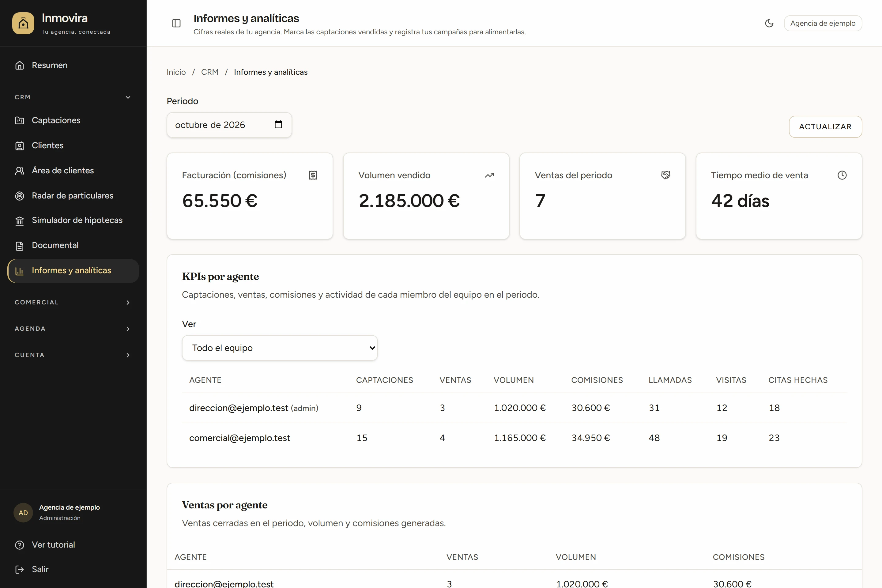Click the Radar de particulares target icon
882x588 pixels.
[x=20, y=196]
